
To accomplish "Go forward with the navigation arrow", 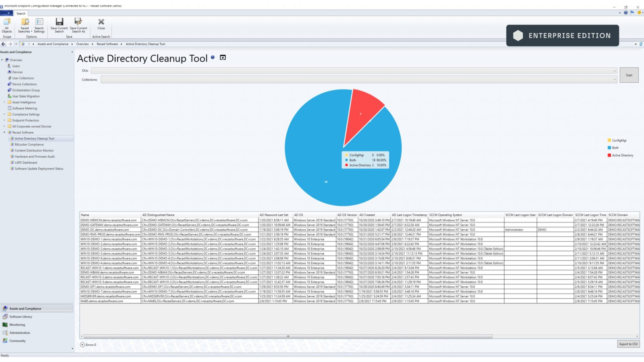I will 10,44.
